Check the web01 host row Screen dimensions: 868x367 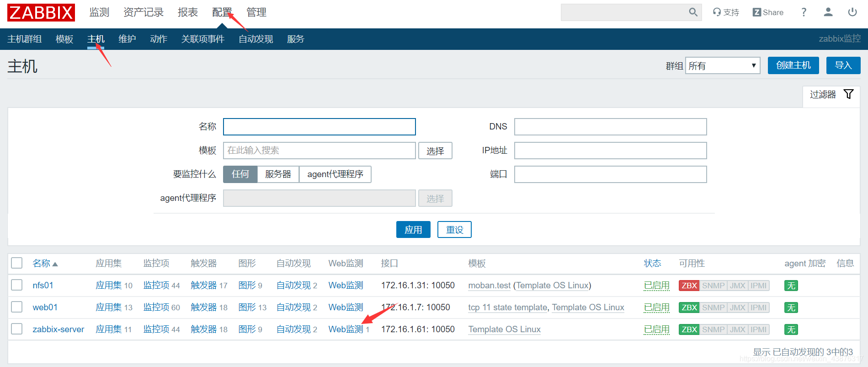pos(17,307)
